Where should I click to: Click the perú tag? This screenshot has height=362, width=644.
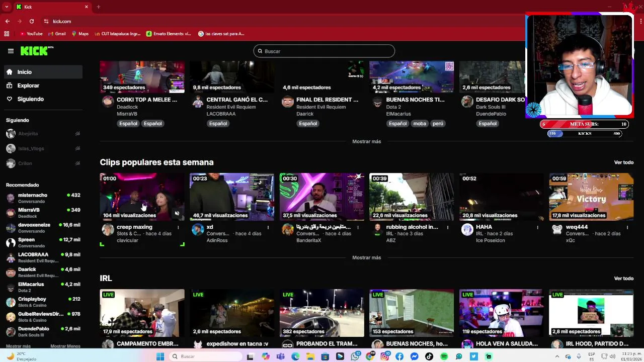(x=438, y=124)
